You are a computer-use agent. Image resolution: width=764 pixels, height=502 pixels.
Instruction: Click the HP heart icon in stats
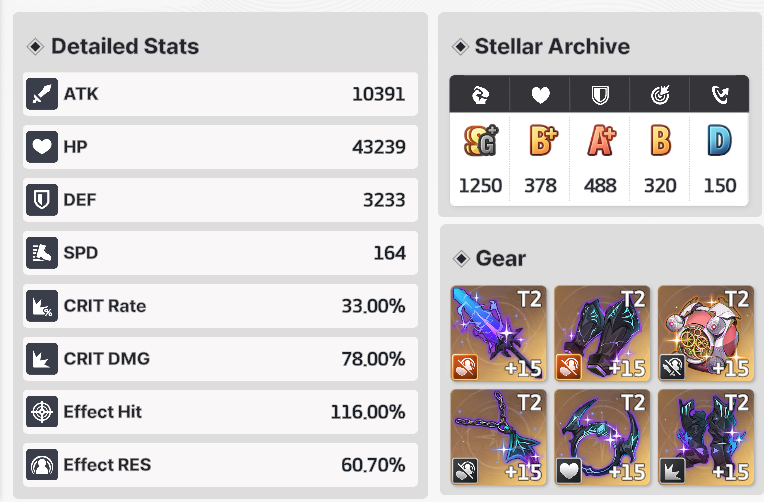point(42,147)
